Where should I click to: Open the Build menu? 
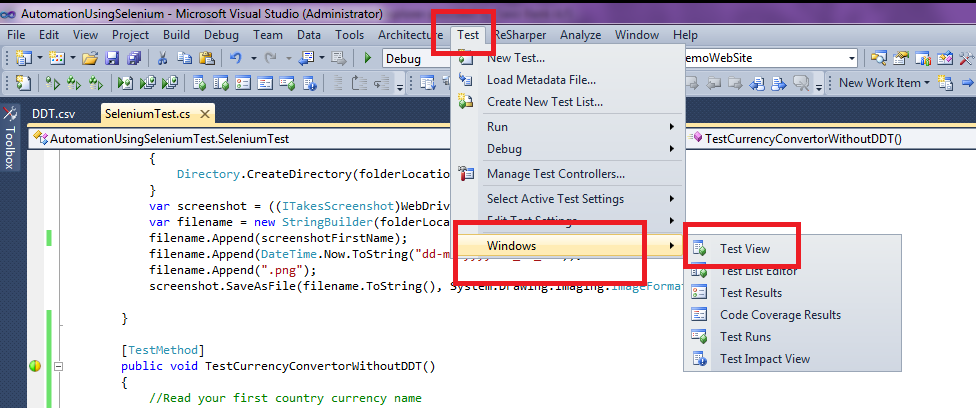(x=177, y=35)
